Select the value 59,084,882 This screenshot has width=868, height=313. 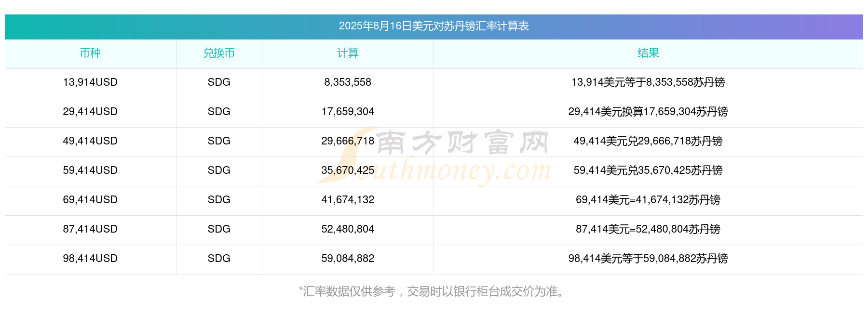348,259
